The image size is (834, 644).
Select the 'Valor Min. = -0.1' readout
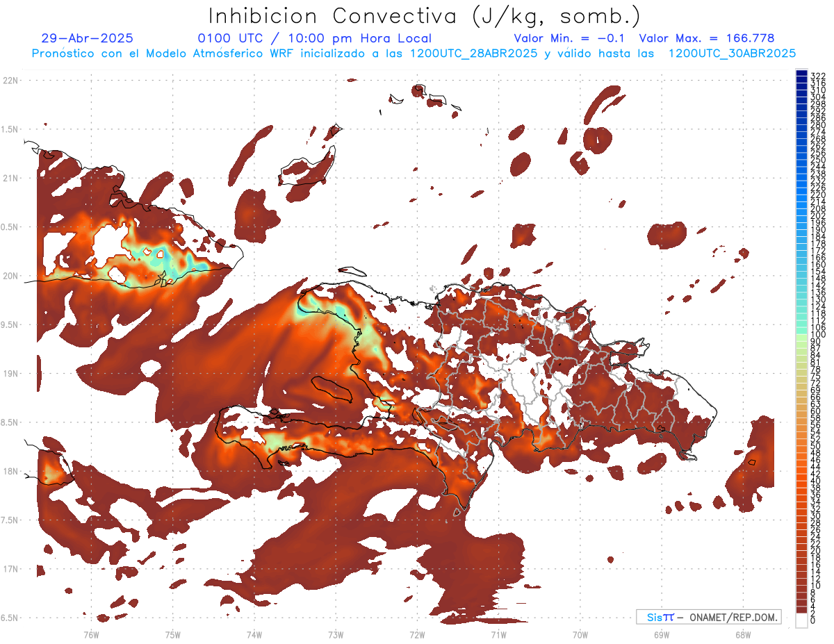(571, 39)
